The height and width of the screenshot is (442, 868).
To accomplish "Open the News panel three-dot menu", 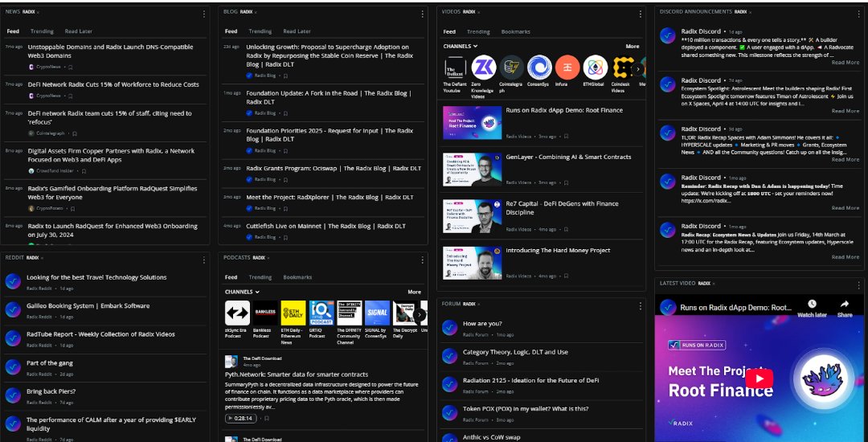I will pyautogui.click(x=203, y=14).
